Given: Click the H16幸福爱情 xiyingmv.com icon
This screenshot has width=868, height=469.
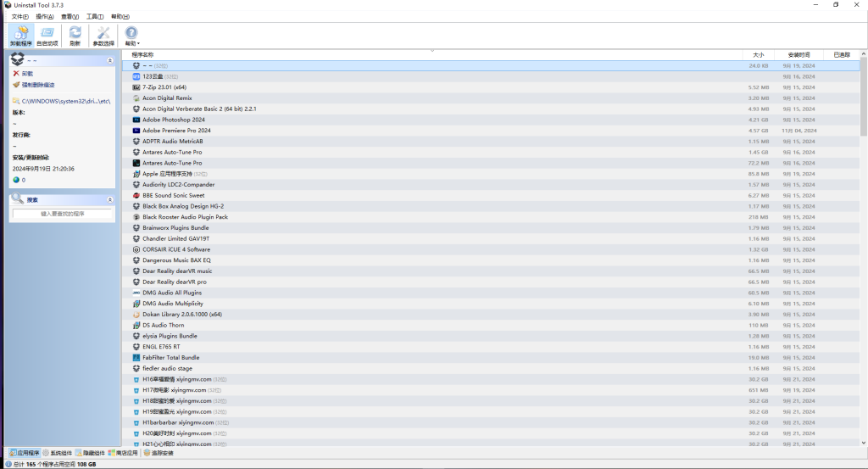Looking at the screenshot, I should tap(136, 379).
